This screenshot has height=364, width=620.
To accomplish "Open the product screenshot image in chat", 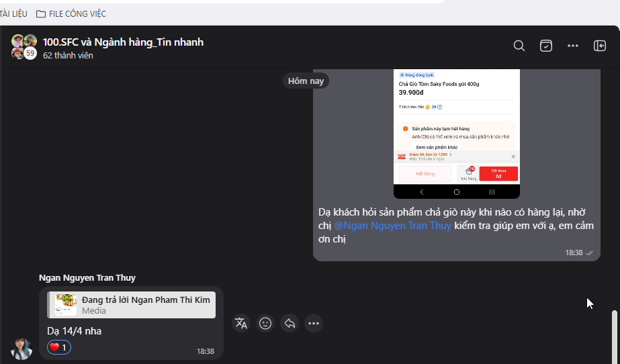I will [457, 134].
